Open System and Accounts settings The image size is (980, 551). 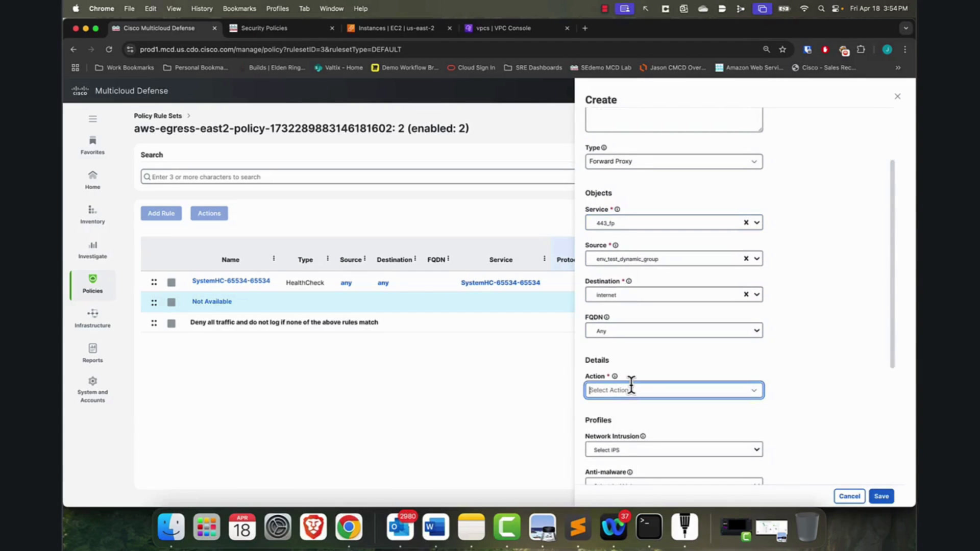click(92, 390)
